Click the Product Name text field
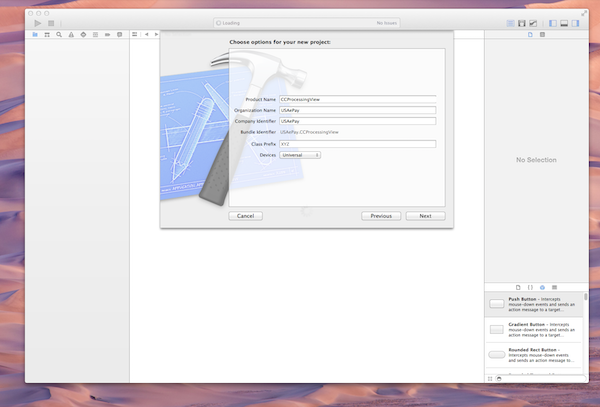This screenshot has width=600, height=407. tap(357, 100)
